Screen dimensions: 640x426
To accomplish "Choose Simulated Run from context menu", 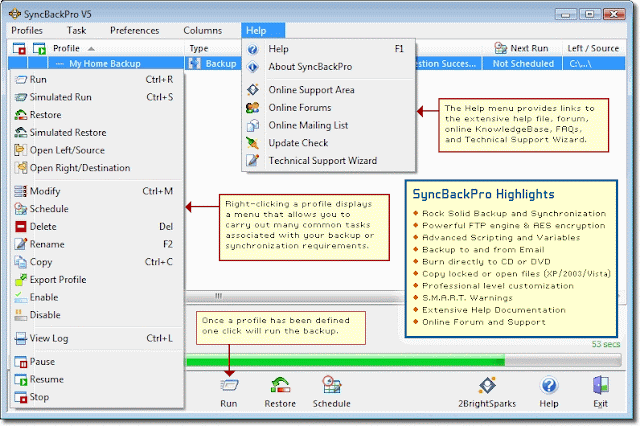I will click(x=96, y=97).
